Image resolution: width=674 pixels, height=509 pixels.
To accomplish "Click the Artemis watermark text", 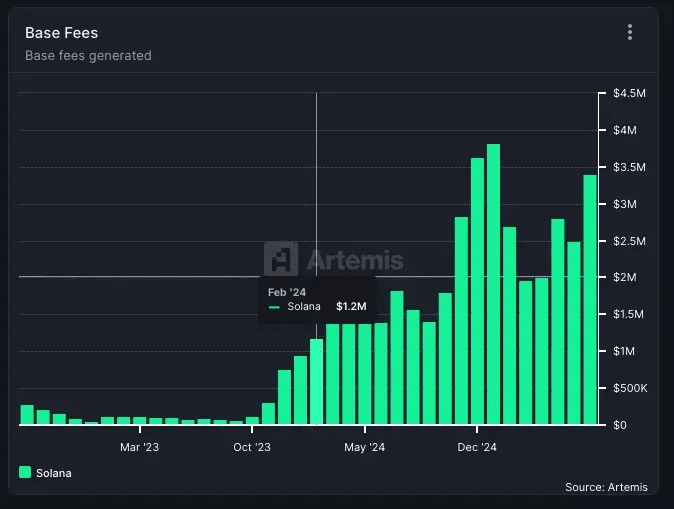I will [354, 260].
